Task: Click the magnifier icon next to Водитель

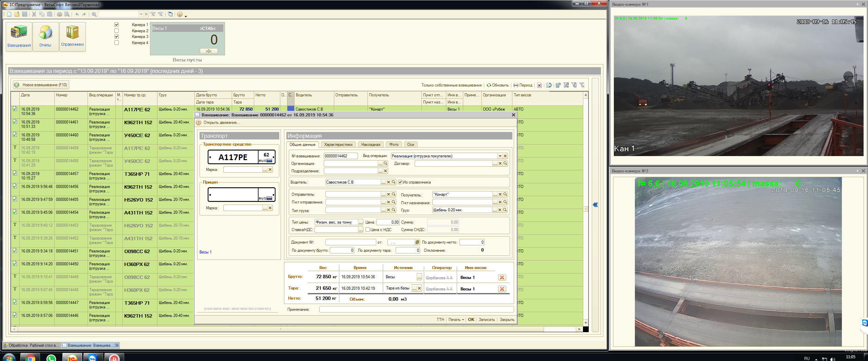Action: pyautogui.click(x=394, y=182)
